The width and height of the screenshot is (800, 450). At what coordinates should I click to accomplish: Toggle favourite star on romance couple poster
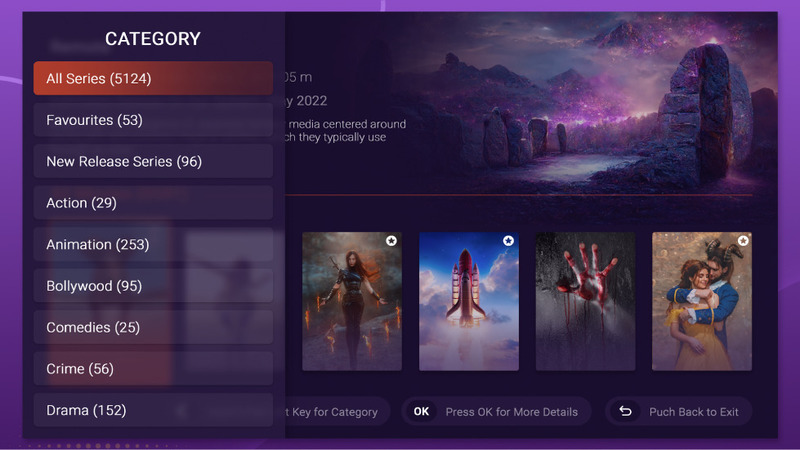pyautogui.click(x=743, y=240)
